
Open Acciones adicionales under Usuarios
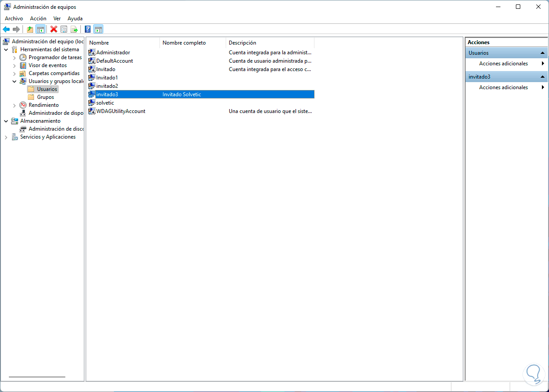[x=507, y=64]
